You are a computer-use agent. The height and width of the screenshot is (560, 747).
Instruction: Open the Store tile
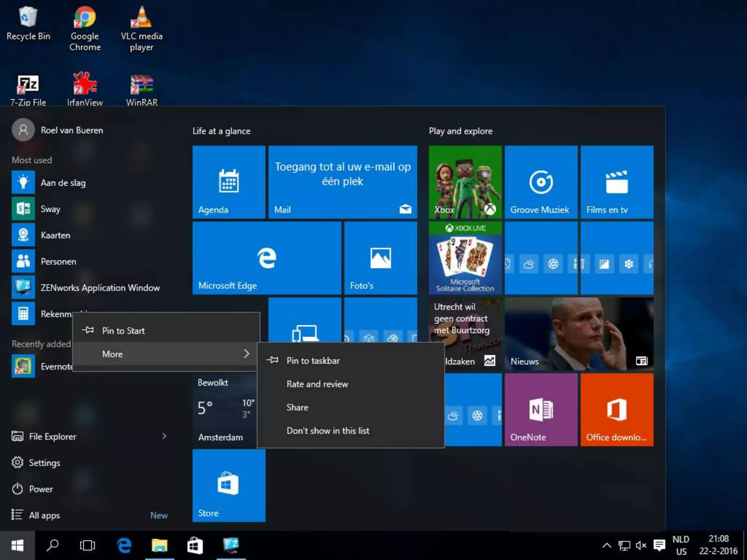[229, 485]
